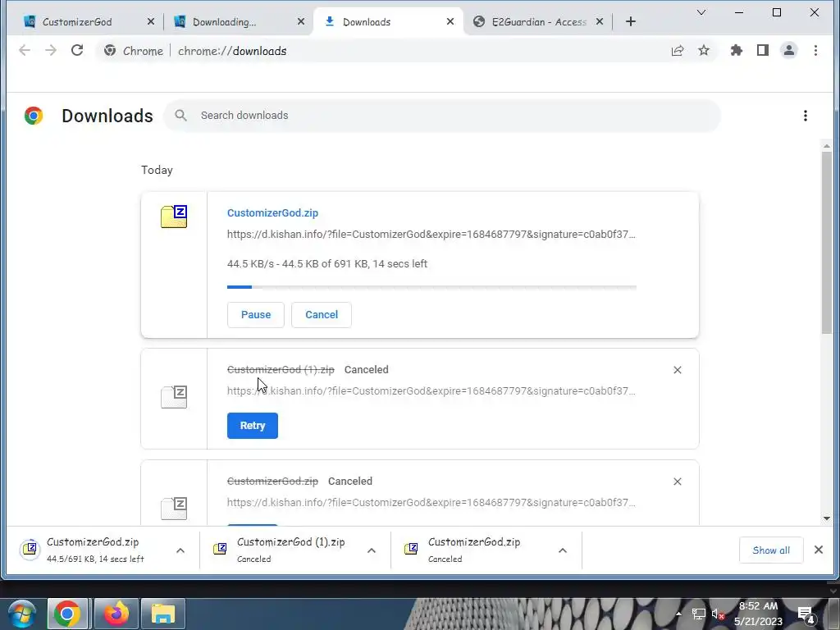Open a new tab with plus button
Screen dimensions: 840x630
pyautogui.click(x=631, y=21)
